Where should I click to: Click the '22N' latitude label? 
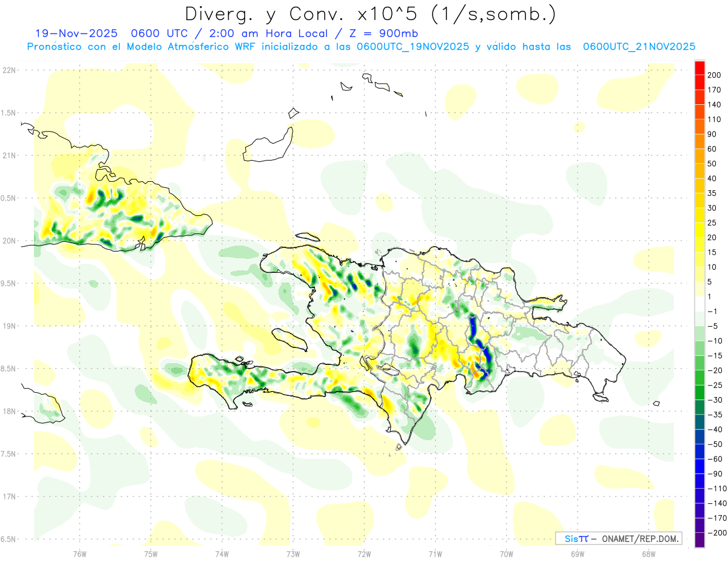tap(8, 70)
